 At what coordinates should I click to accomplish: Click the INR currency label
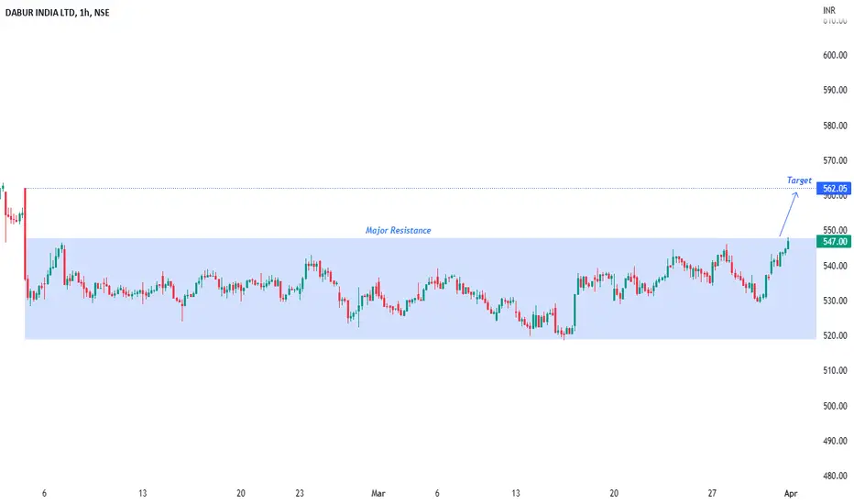tap(831, 10)
